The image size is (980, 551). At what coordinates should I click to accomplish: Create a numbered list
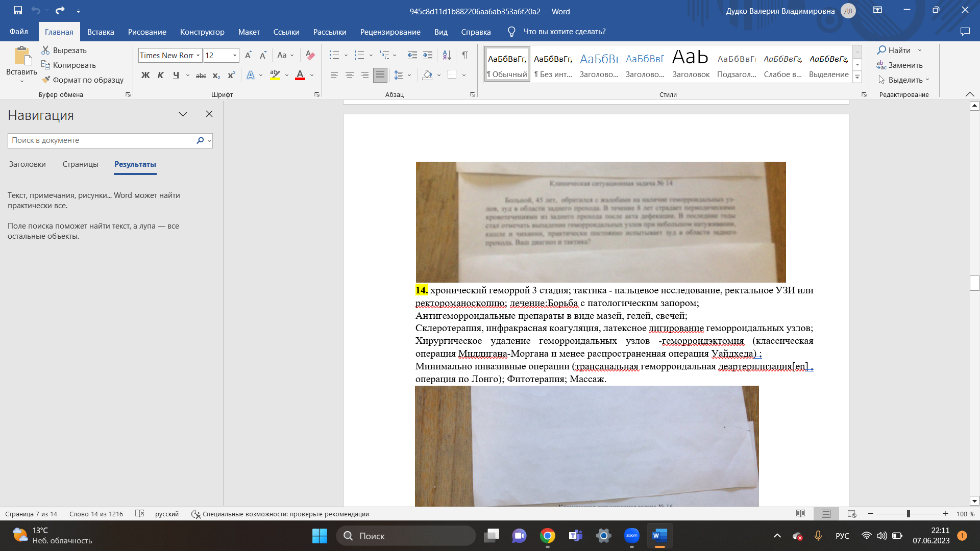(359, 55)
